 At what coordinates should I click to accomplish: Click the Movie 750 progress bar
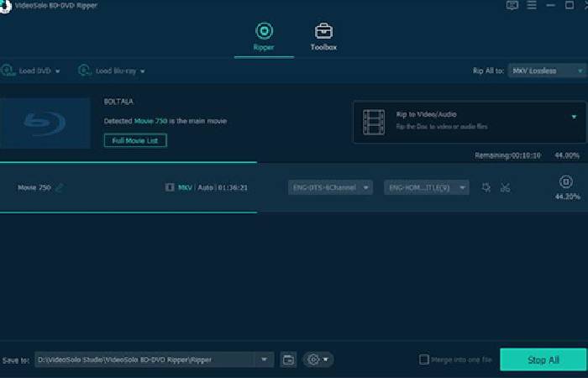(129, 213)
